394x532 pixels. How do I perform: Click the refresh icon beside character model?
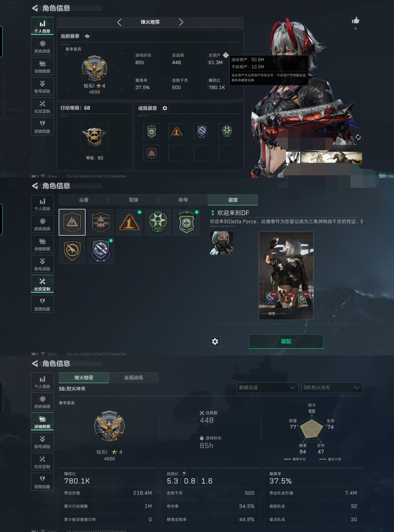358,137
